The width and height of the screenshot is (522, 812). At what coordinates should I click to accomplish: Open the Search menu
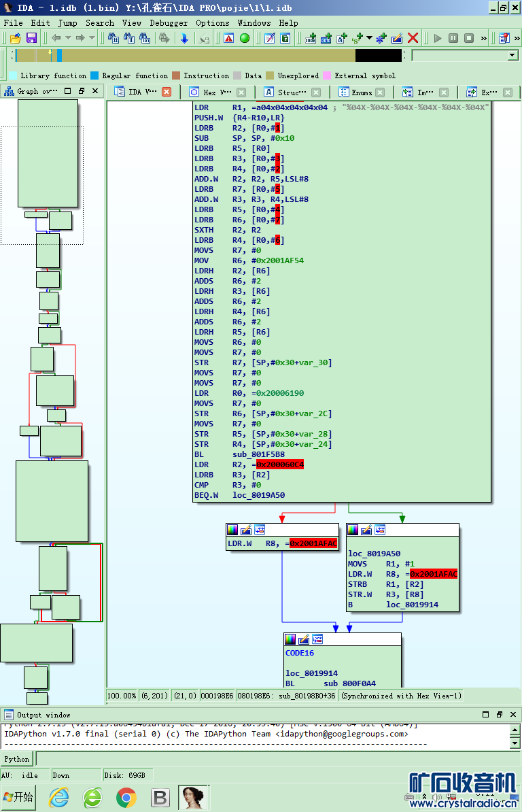pos(100,23)
